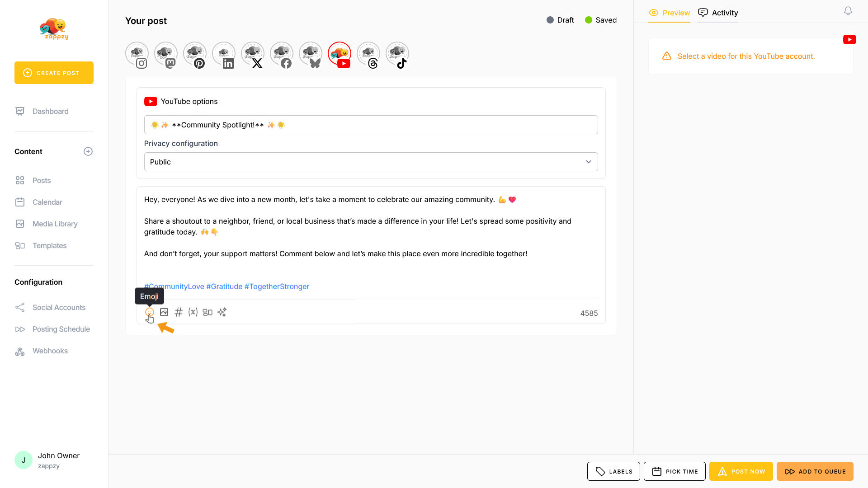Viewport: 868px width, 488px height.
Task: Click the Add to Queue button
Action: [815, 471]
